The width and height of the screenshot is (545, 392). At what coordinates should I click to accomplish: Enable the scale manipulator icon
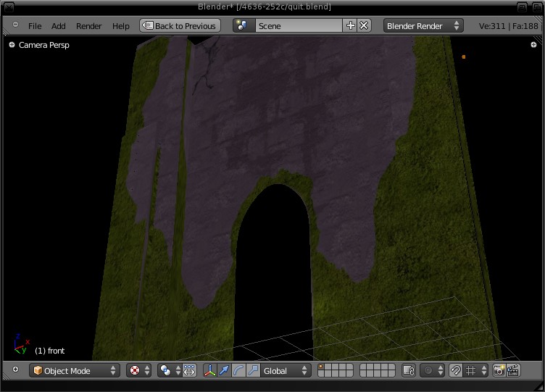252,371
